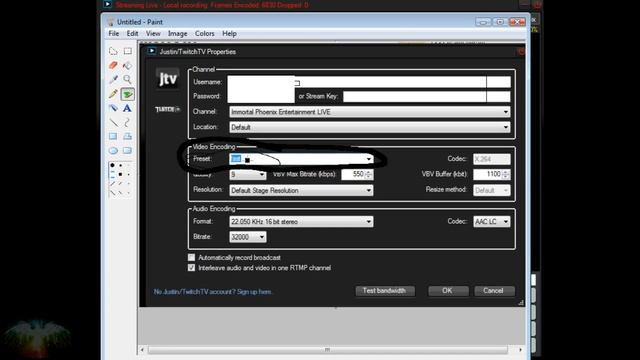Image resolution: width=640 pixels, height=360 pixels.
Task: Choose the Fill With Color bucket tool
Action: pyautogui.click(x=128, y=65)
